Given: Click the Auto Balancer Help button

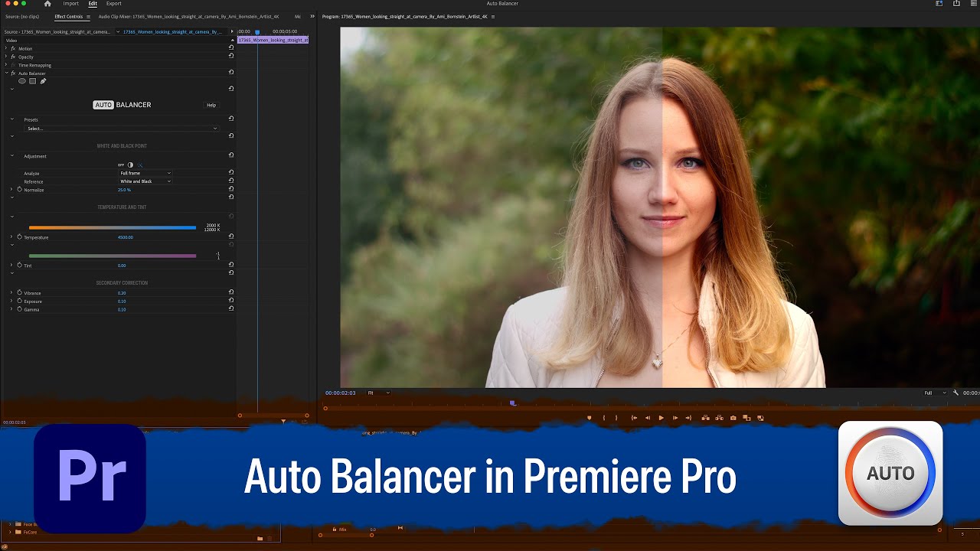Looking at the screenshot, I should tap(211, 105).
